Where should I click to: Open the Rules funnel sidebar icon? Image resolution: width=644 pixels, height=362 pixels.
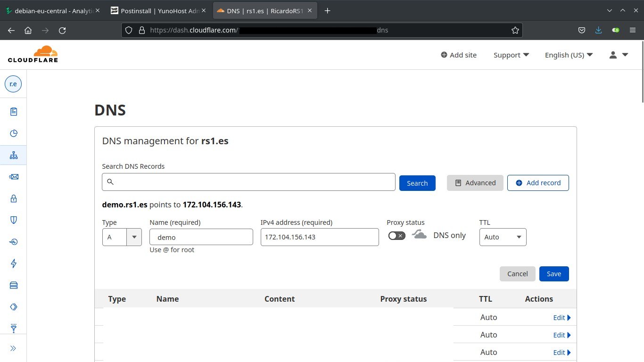[13, 329]
